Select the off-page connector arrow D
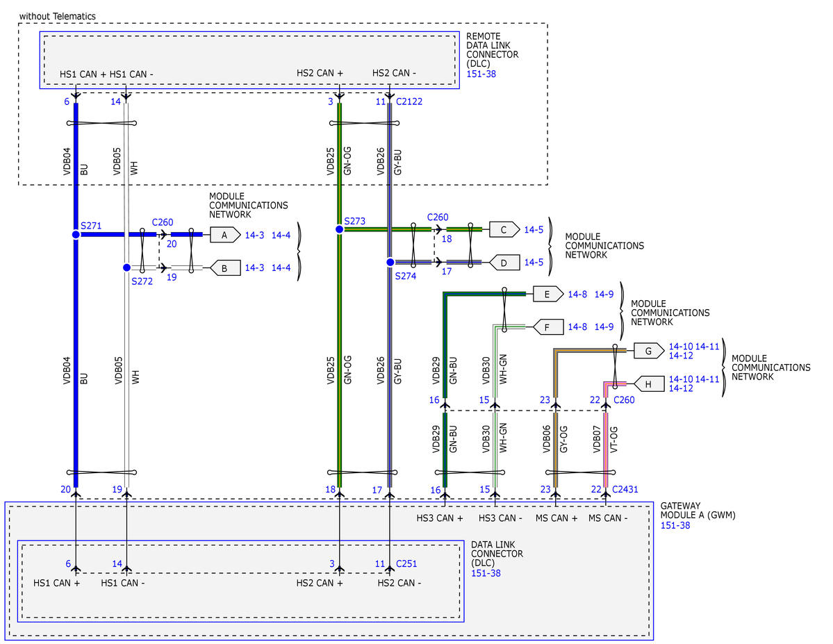 pos(504,262)
